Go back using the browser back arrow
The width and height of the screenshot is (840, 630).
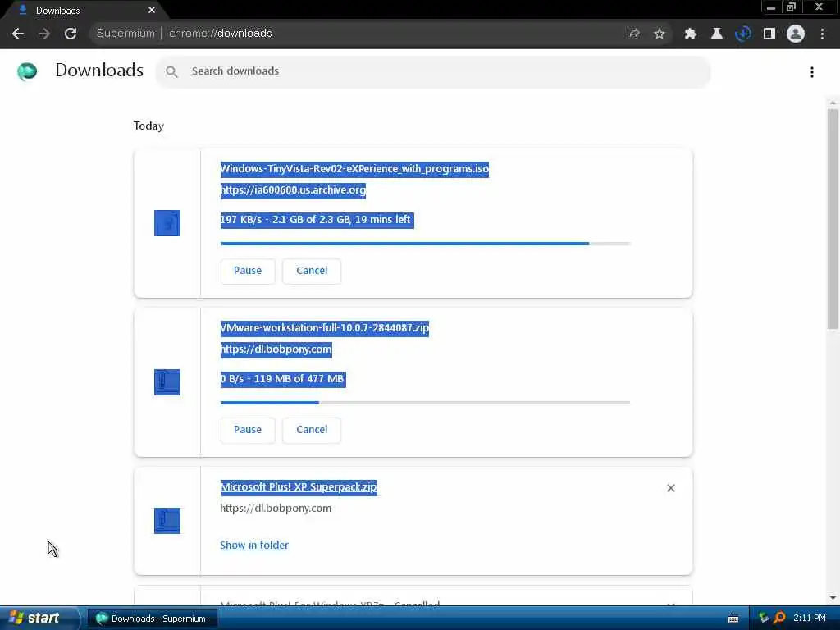click(18, 34)
